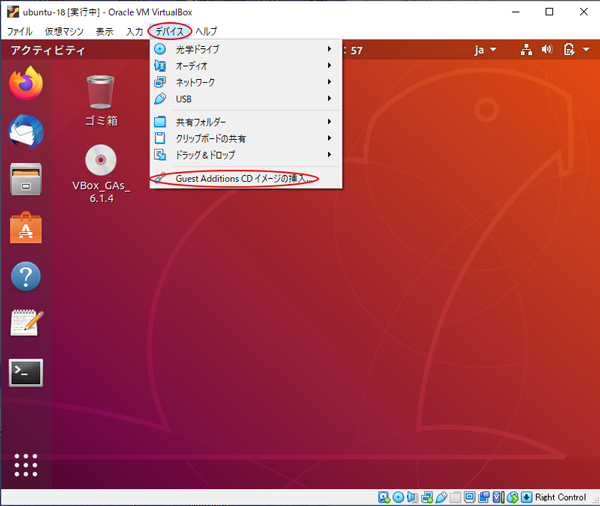The height and width of the screenshot is (506, 600).
Task: Open the Text Editor from the dock
Action: (x=26, y=323)
